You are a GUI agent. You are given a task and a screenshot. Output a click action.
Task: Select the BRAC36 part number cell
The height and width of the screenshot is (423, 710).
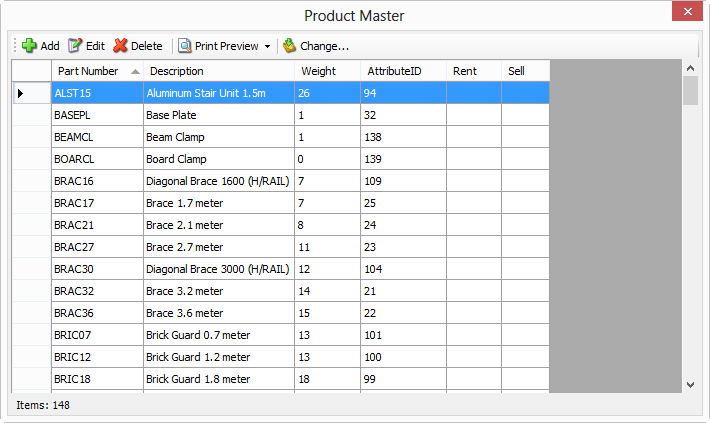97,313
